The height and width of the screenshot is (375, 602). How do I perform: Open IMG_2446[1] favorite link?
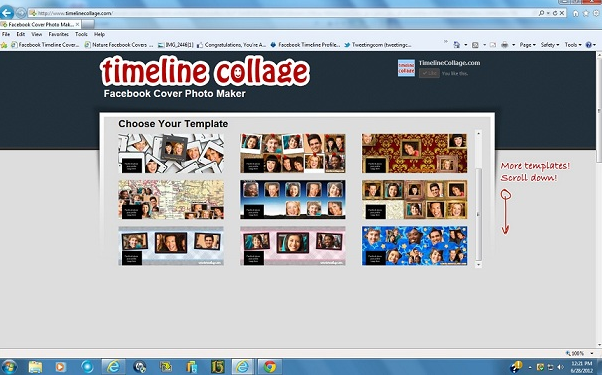[x=176, y=45]
